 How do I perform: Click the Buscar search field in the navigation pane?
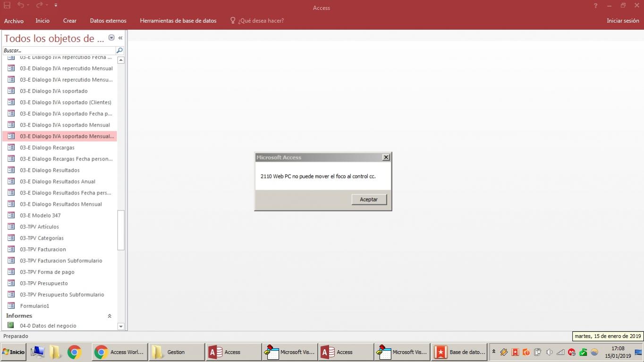click(59, 51)
